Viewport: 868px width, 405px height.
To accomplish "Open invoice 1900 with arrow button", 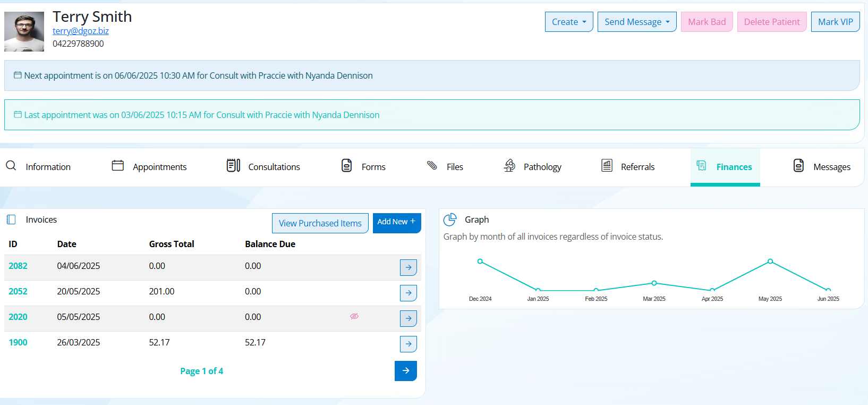I will coord(409,344).
